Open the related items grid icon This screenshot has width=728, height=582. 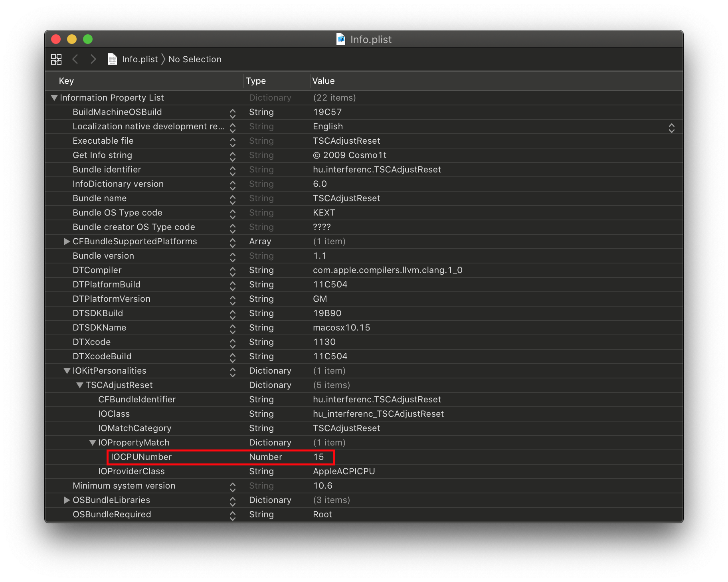[56, 59]
